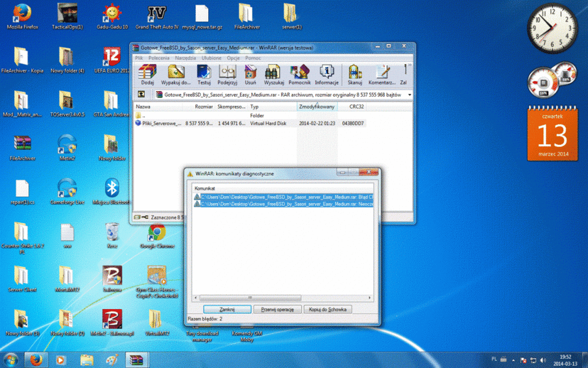Click the Kopiuj do Schowka button
Image resolution: width=588 pixels, height=368 pixels.
coord(328,310)
